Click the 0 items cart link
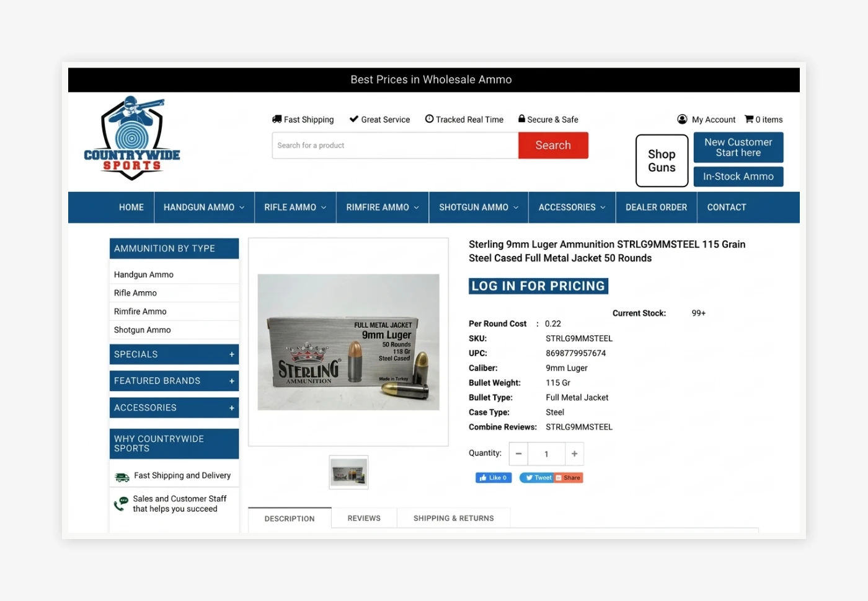The width and height of the screenshot is (868, 601). pyautogui.click(x=769, y=120)
